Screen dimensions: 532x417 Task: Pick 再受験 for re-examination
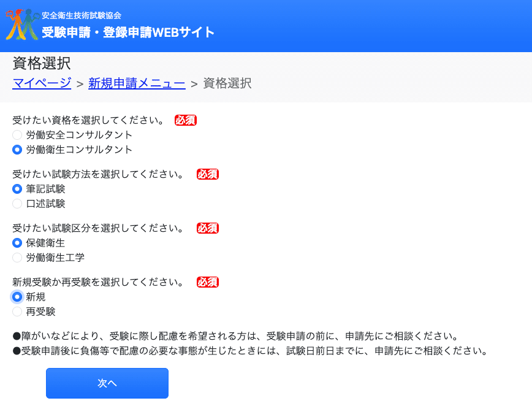pyautogui.click(x=17, y=312)
